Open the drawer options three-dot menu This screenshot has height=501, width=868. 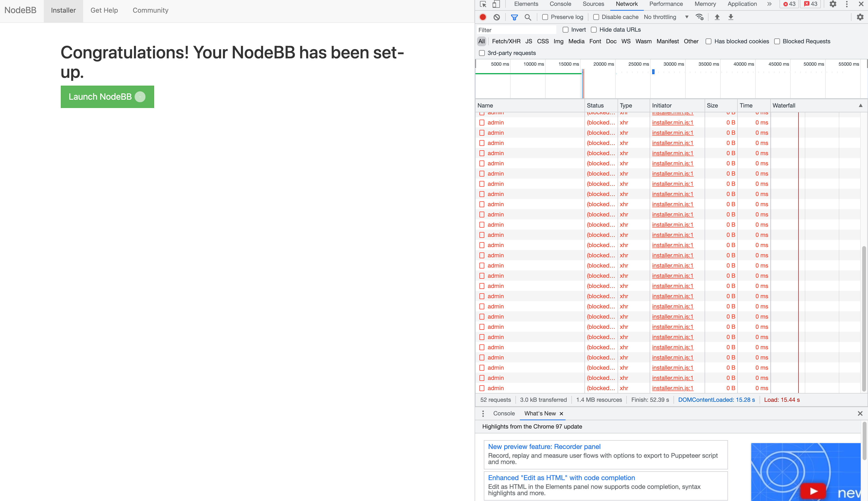(x=483, y=413)
